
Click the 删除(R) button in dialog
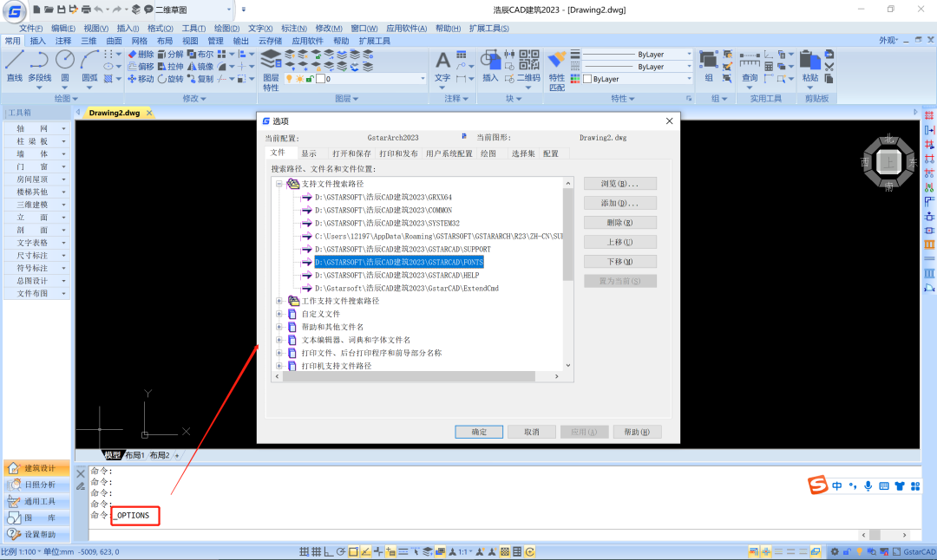pyautogui.click(x=619, y=222)
